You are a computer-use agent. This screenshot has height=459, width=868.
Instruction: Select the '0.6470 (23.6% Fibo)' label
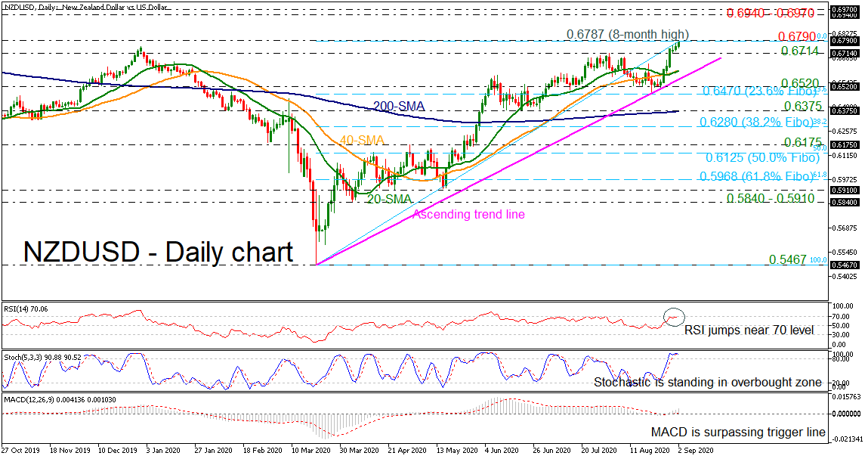[760, 91]
